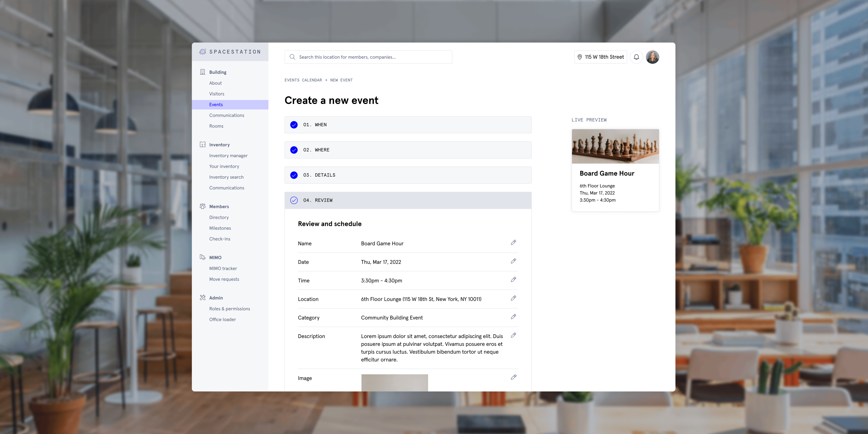Viewport: 868px width, 434px height.
Task: Click the Lorem ipsum description text
Action: [432, 348]
